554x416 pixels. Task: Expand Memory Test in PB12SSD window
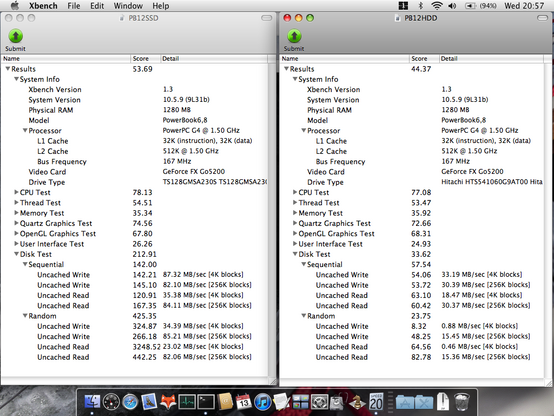16,212
